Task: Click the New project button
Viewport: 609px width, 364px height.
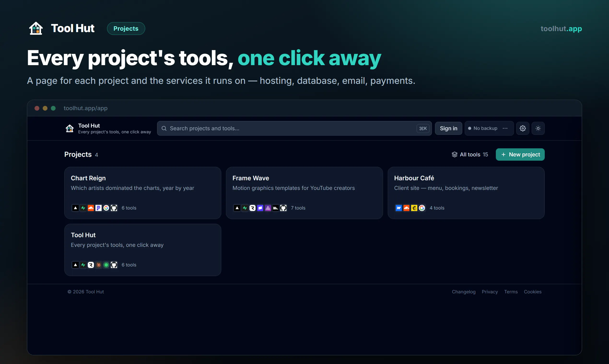Action: tap(520, 154)
